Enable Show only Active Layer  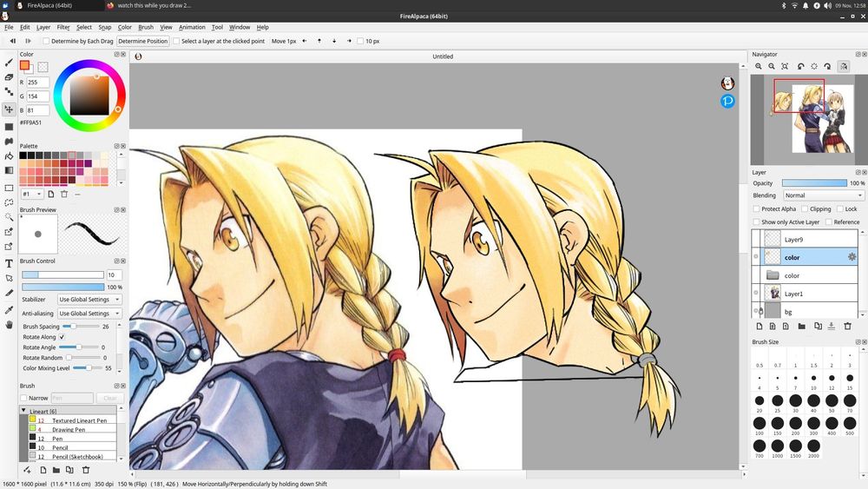756,222
